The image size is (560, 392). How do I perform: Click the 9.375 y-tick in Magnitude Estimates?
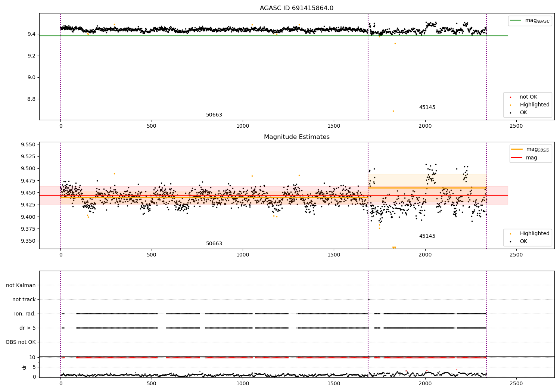click(x=28, y=229)
